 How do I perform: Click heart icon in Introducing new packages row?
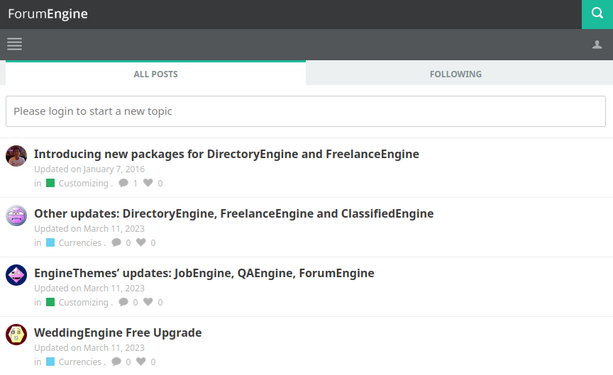pyautogui.click(x=148, y=182)
